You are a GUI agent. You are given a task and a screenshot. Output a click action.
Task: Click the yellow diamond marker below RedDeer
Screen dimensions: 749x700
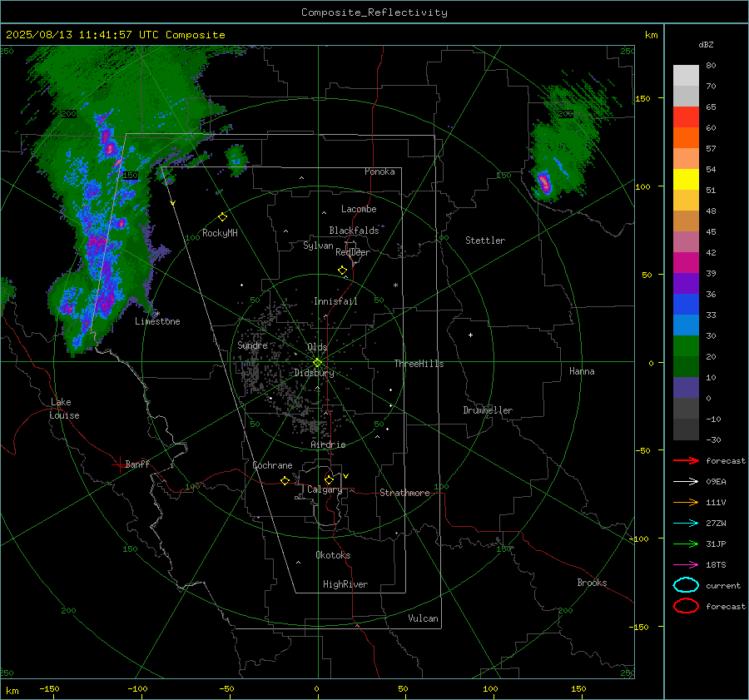343,270
